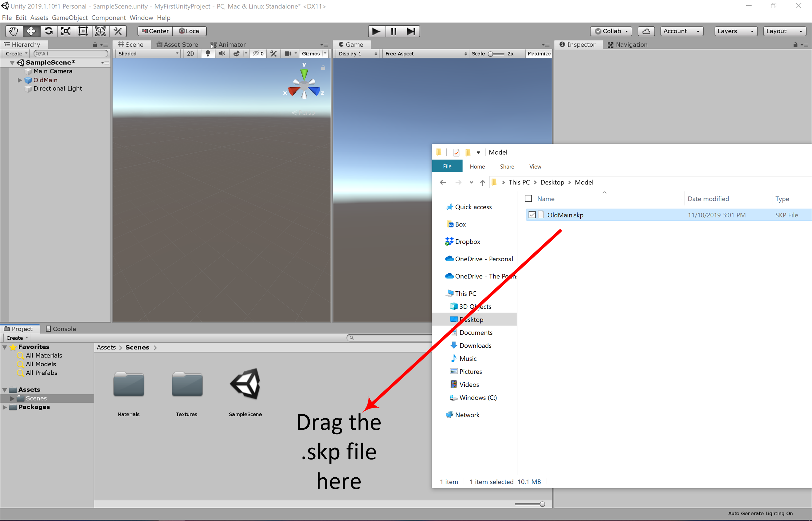This screenshot has width=812, height=521.
Task: Click Create button in Hierarchy panel
Action: [16, 53]
